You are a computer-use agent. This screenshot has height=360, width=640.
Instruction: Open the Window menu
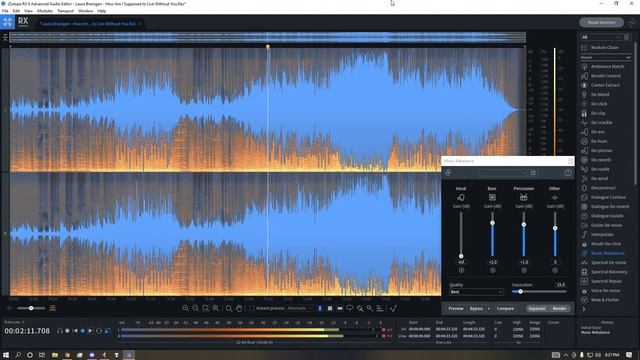85,11
